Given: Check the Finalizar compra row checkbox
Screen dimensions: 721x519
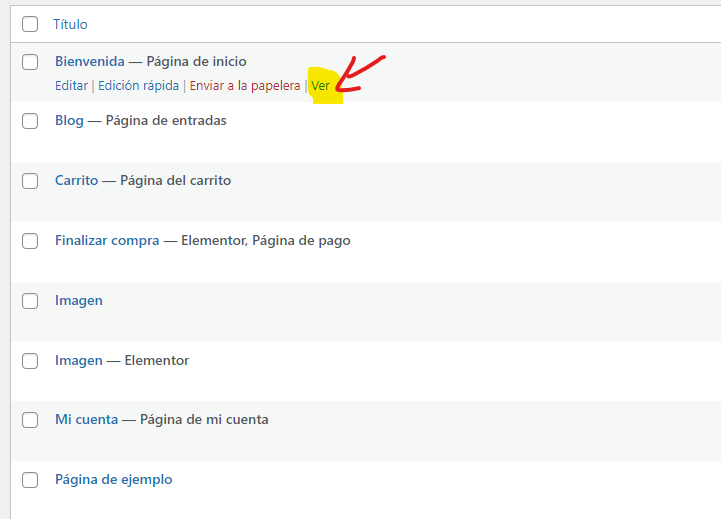Looking at the screenshot, I should pyautogui.click(x=30, y=240).
